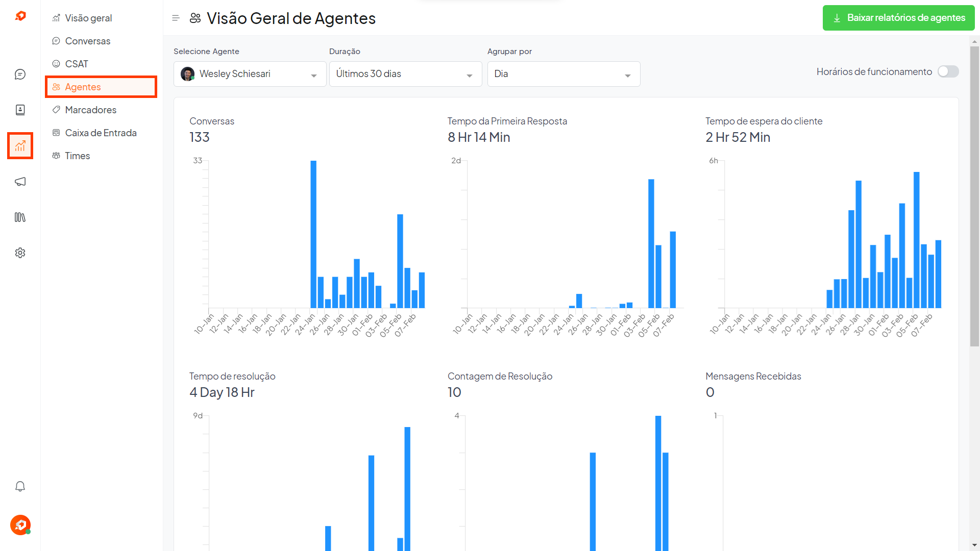Click Baixar relatórios de agentes button
The image size is (980, 551).
[898, 18]
